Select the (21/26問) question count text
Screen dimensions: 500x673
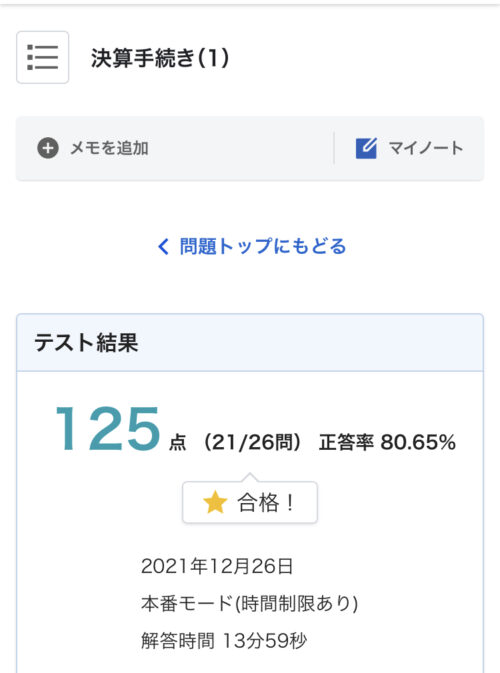252,442
